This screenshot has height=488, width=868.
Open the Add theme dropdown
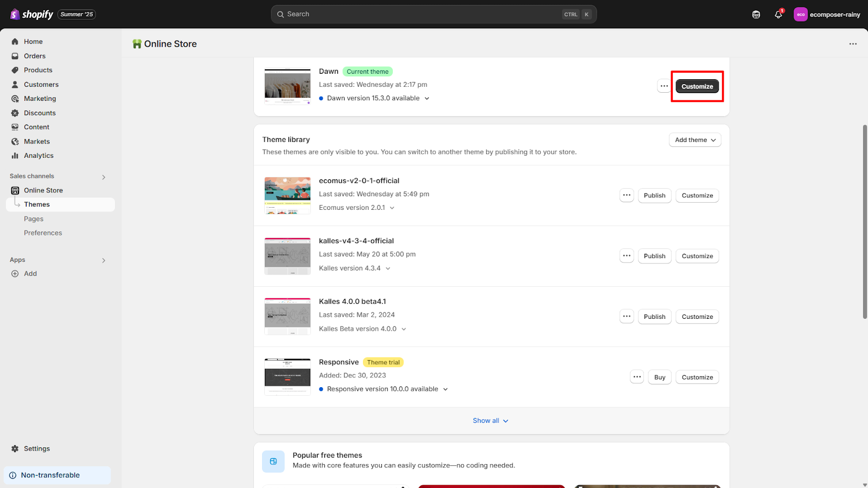(x=695, y=140)
